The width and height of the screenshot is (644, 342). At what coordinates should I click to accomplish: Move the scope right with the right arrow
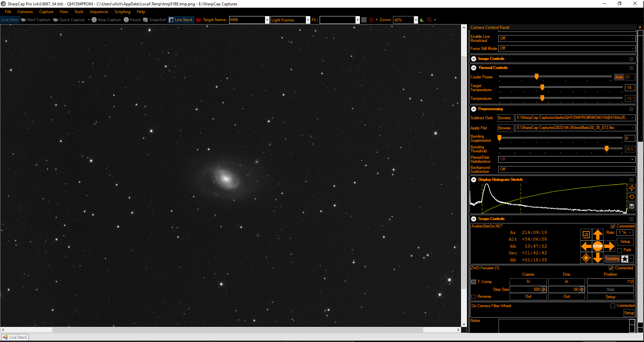pos(609,246)
